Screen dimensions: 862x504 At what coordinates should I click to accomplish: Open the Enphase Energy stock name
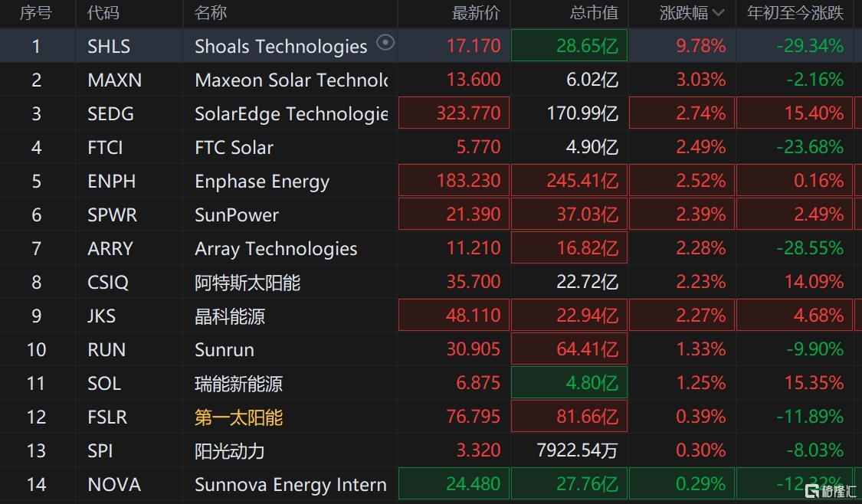[262, 182]
